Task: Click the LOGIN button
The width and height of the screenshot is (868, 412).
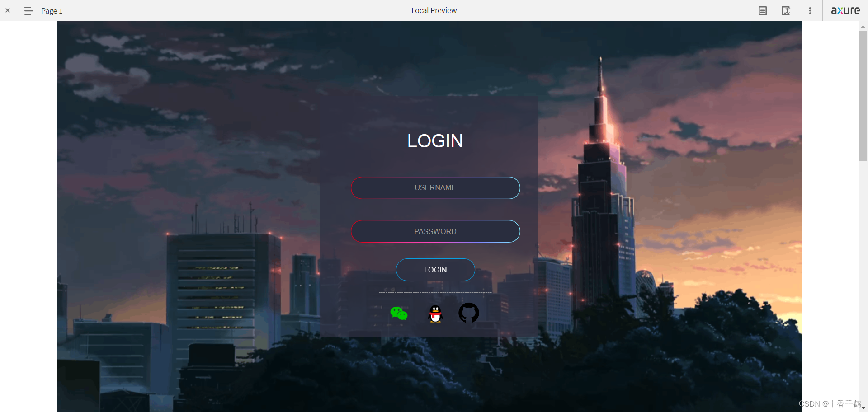Action: click(435, 270)
